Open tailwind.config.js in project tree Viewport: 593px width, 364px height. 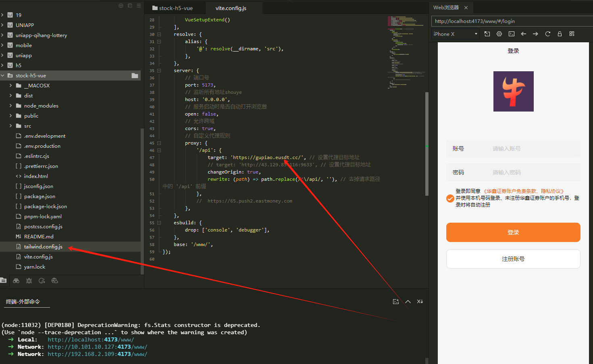pyautogui.click(x=43, y=246)
